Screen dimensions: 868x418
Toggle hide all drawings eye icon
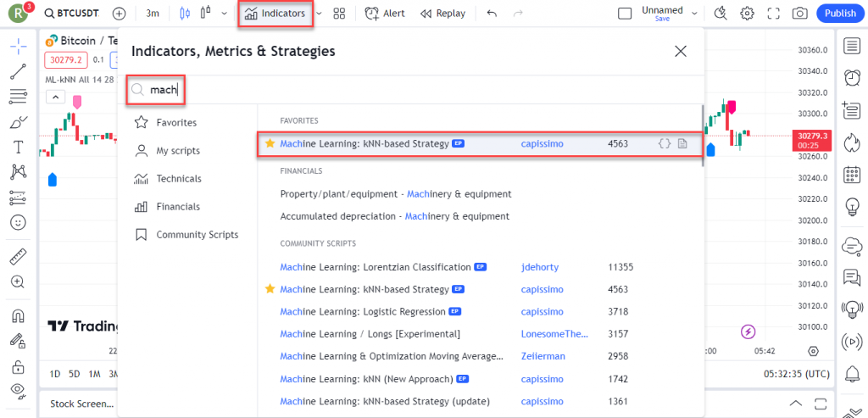click(19, 391)
